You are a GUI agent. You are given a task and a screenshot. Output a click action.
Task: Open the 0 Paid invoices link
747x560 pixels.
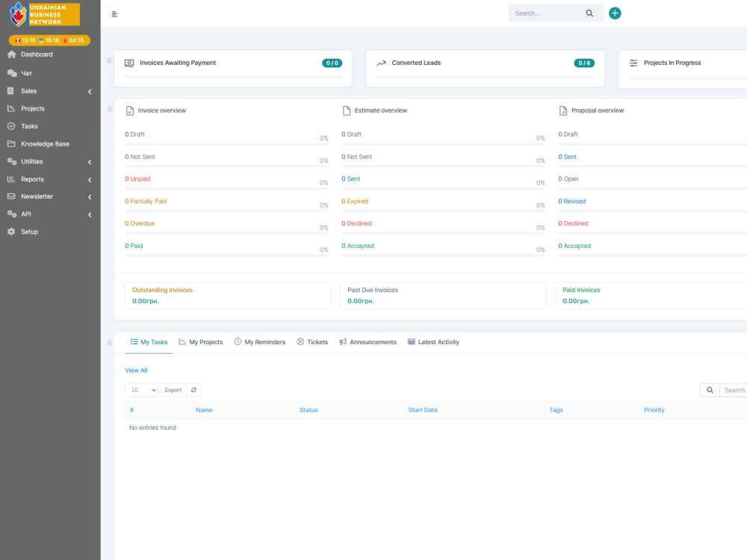coord(134,246)
